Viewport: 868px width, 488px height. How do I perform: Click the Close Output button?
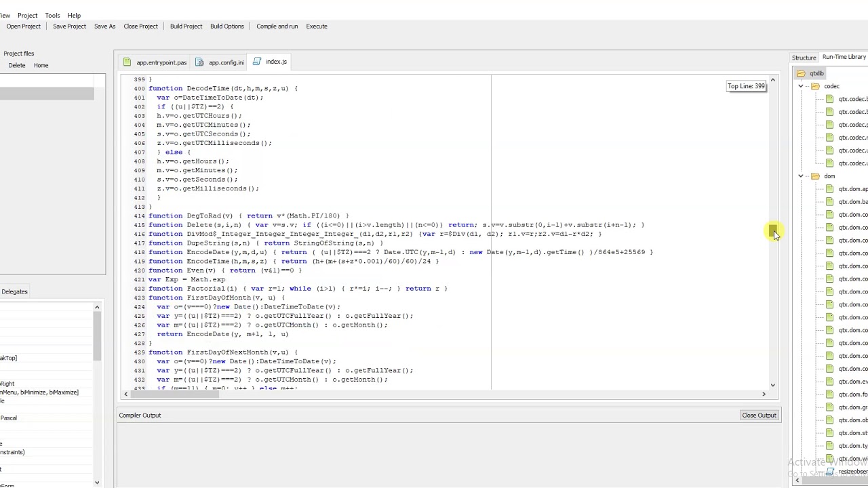click(759, 415)
